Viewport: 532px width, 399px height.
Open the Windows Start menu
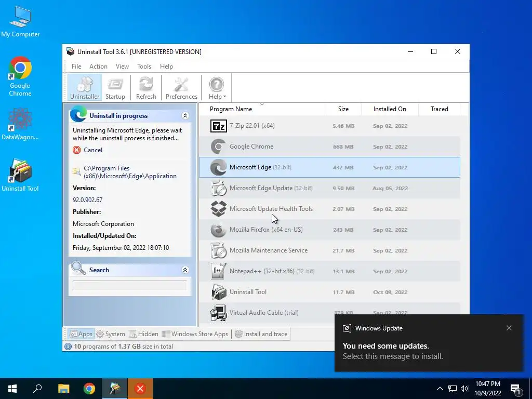(12, 389)
